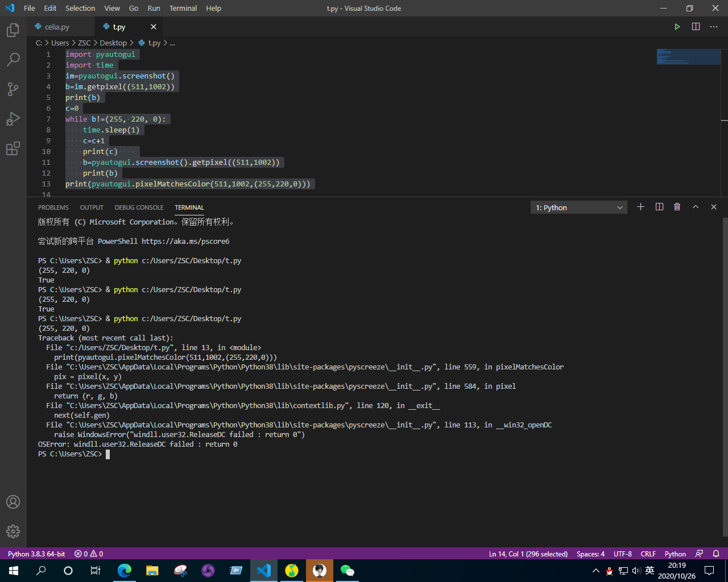Image resolution: width=728 pixels, height=582 pixels.
Task: Open the View menu
Action: 112,8
